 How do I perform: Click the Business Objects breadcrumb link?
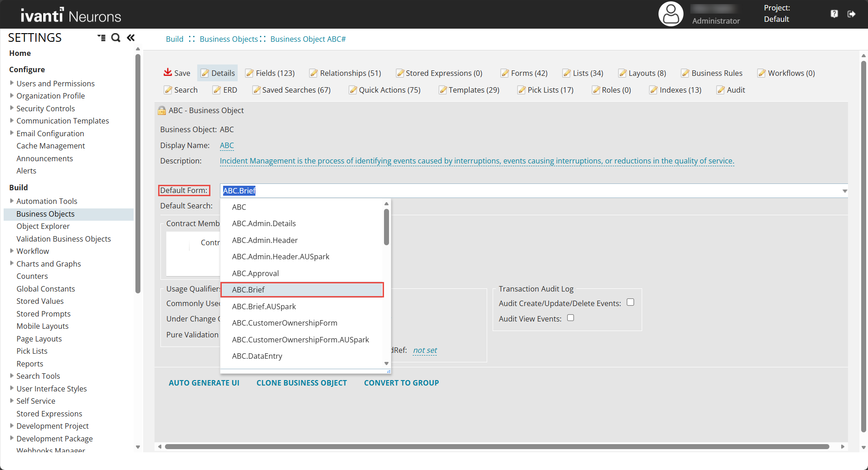point(229,39)
